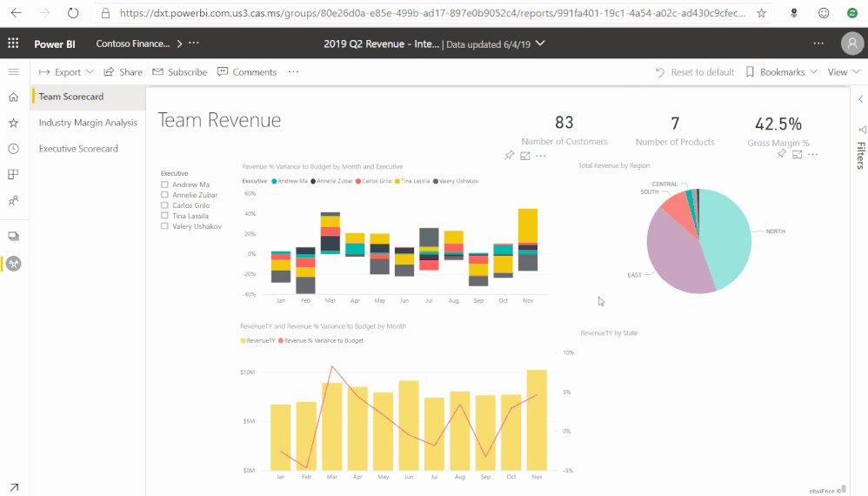Open Apps icon in left navigation
Viewport: 868px width, 496px height.
tap(13, 174)
